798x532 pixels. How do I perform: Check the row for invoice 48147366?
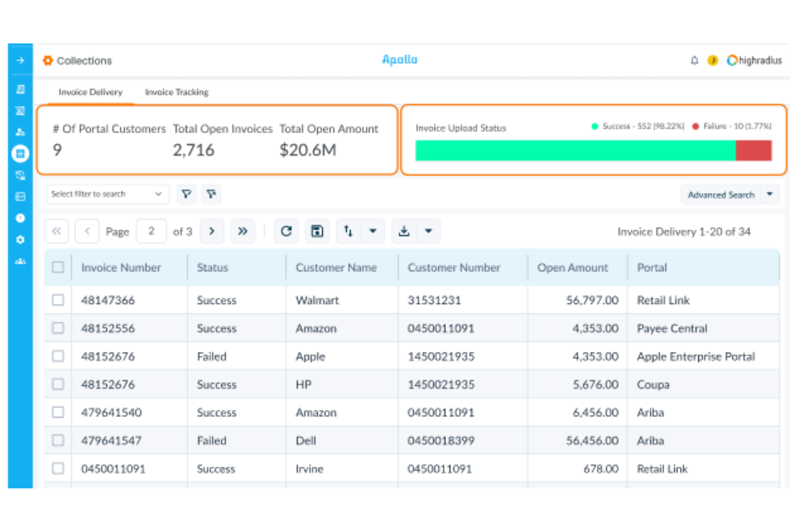click(58, 300)
